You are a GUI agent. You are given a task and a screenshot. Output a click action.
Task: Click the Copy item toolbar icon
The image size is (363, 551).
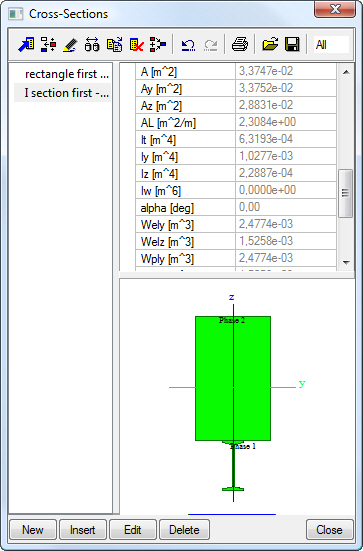[x=115, y=45]
